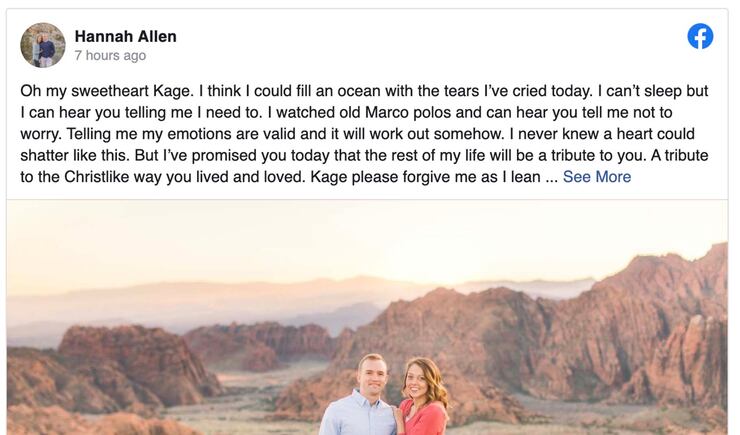Open Hannah Allen's profile picture
Image resolution: width=740 pixels, height=435 pixels.
[x=43, y=45]
